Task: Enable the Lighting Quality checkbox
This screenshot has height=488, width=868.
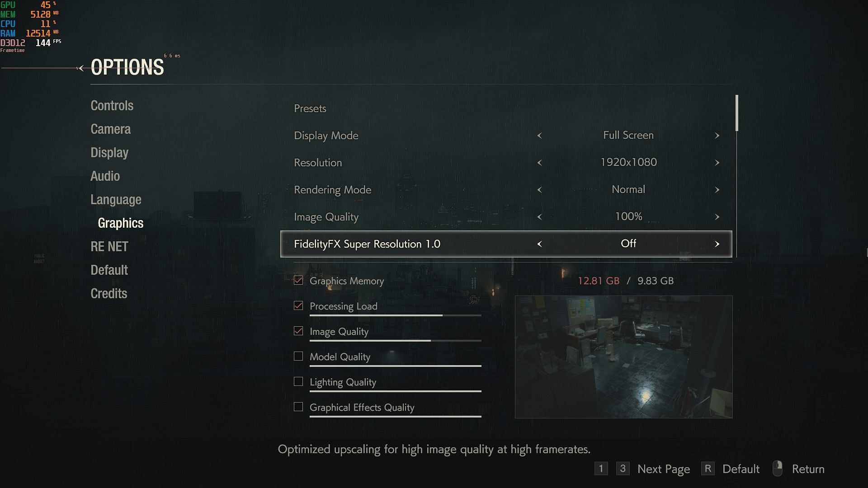Action: click(298, 381)
